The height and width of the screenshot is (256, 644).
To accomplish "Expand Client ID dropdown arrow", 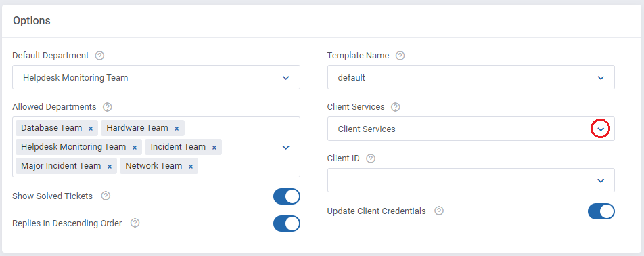I will click(601, 181).
